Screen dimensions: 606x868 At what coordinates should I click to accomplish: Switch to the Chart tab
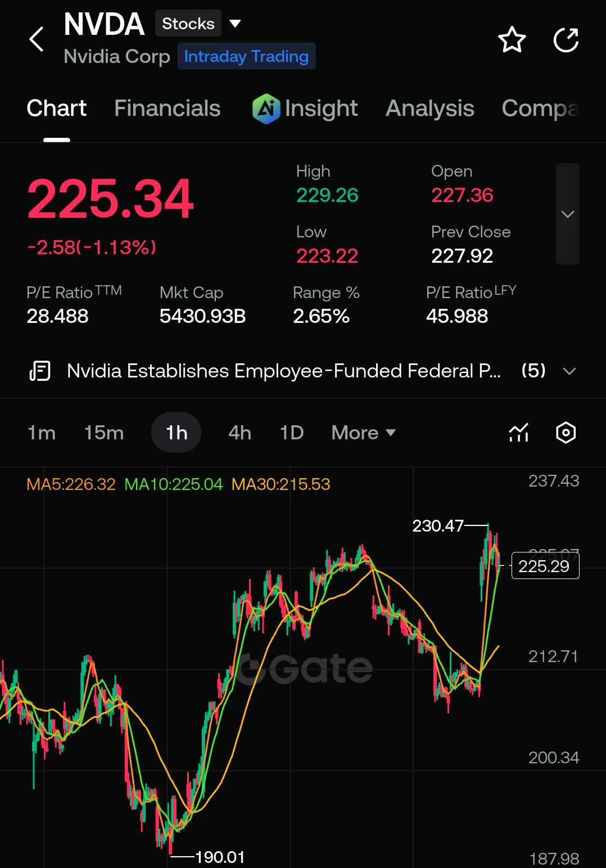tap(56, 109)
